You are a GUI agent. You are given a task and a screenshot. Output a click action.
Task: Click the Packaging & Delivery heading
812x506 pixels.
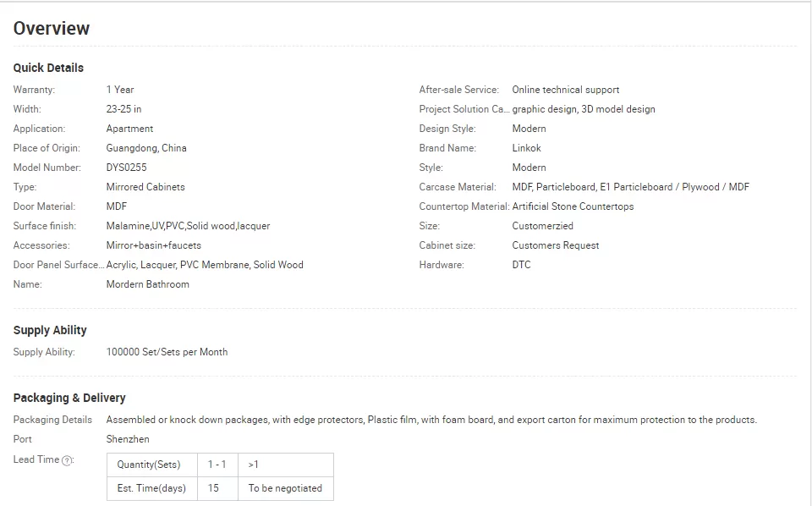pyautogui.click(x=69, y=398)
